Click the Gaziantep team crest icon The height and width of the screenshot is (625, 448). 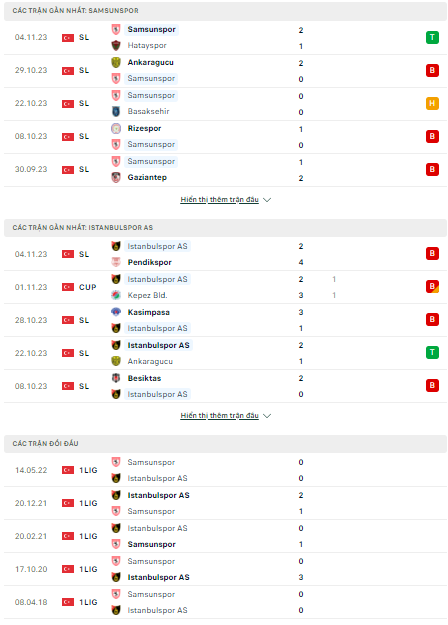click(x=116, y=177)
